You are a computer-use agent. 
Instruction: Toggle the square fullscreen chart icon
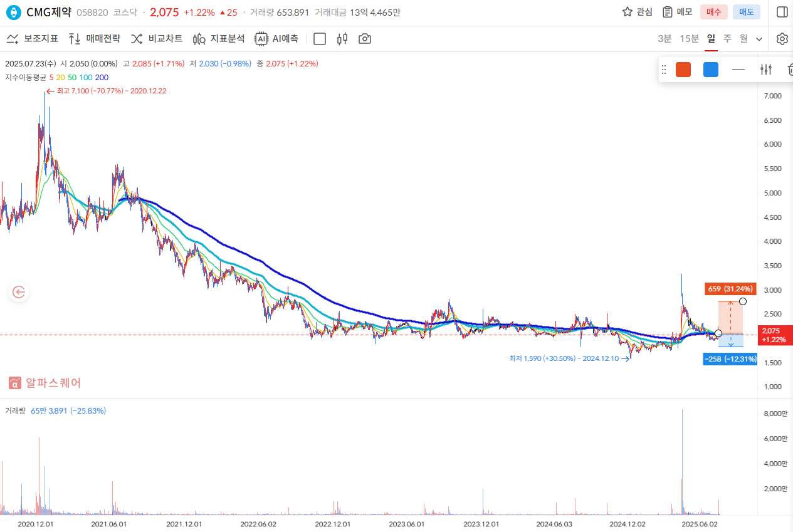320,39
